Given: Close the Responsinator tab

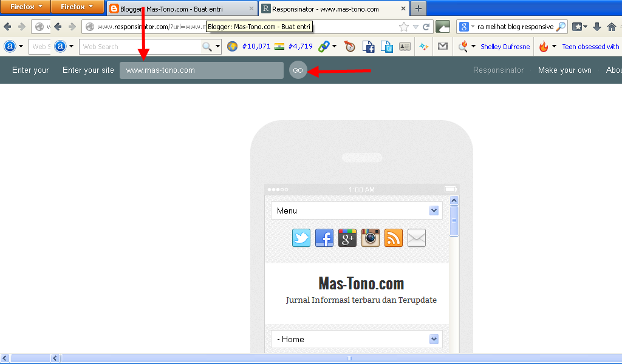Looking at the screenshot, I should coord(403,8).
